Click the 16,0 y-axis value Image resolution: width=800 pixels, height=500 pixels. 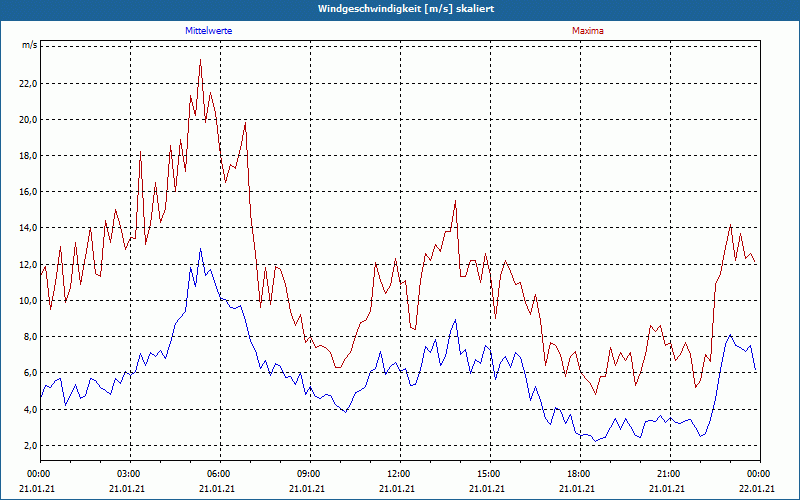(x=29, y=192)
